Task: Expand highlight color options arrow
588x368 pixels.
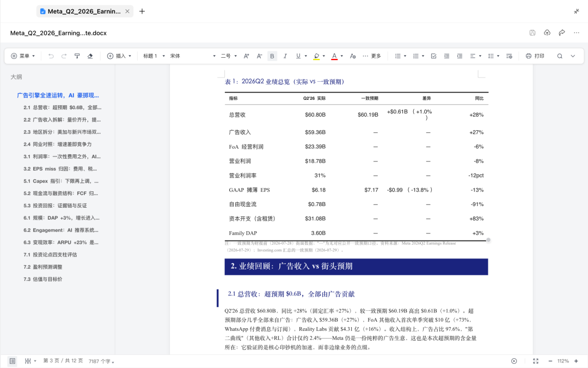Action: coord(323,56)
